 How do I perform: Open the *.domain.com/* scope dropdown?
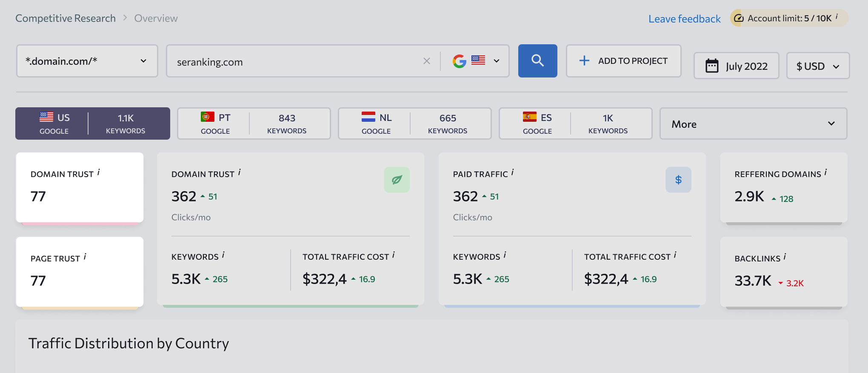(x=87, y=61)
